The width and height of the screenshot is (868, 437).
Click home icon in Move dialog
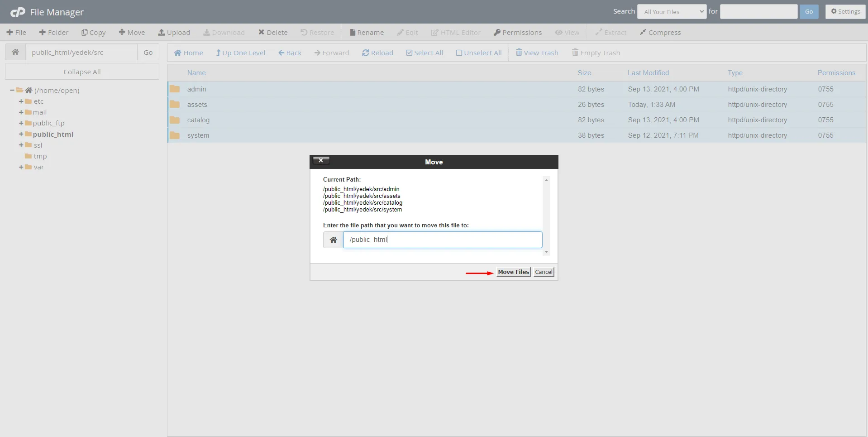tap(334, 240)
